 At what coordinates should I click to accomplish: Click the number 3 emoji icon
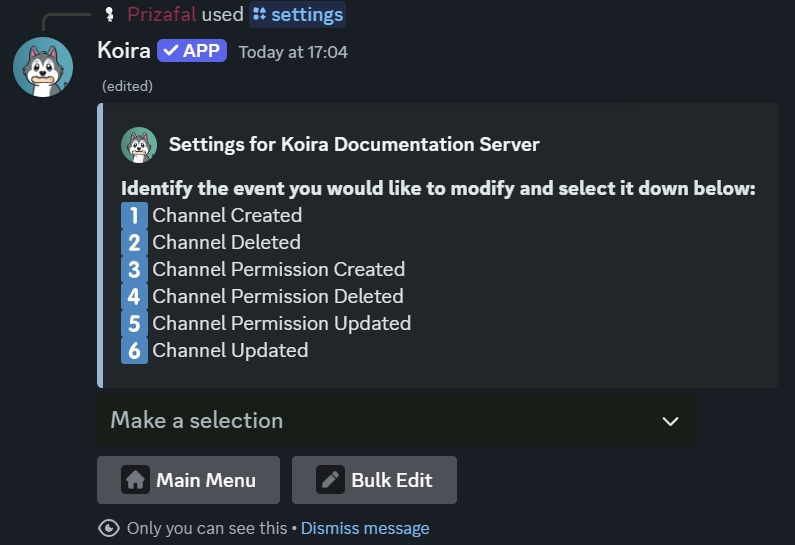[134, 270]
